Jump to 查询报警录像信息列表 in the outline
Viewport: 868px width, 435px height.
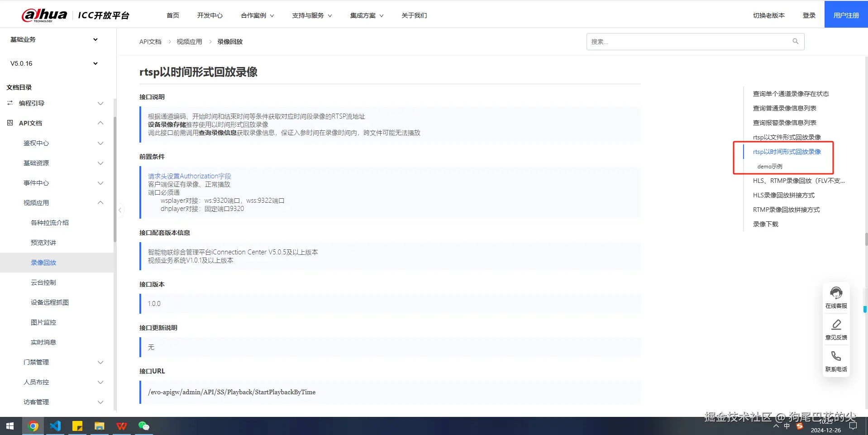coord(785,123)
